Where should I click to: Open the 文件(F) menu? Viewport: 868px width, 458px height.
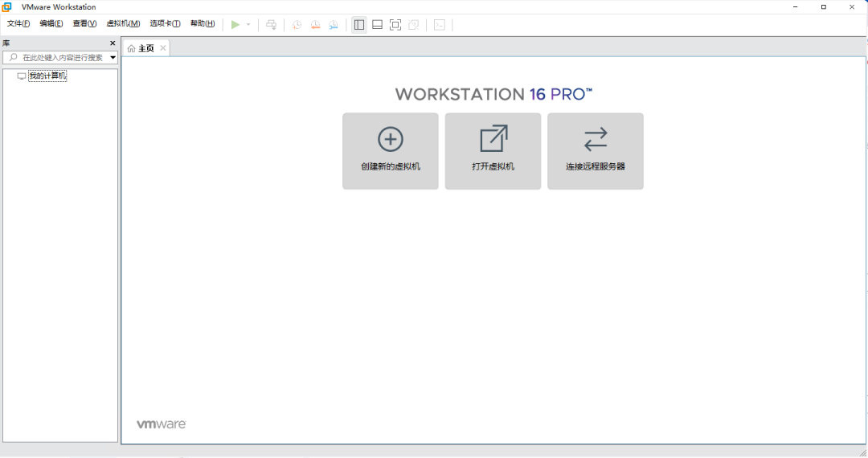coord(18,23)
